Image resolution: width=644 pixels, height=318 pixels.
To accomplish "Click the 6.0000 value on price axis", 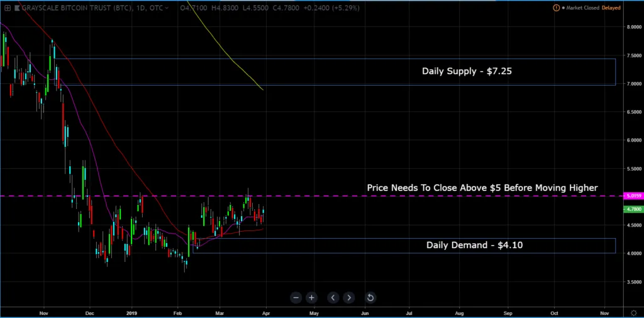I will tap(634, 140).
